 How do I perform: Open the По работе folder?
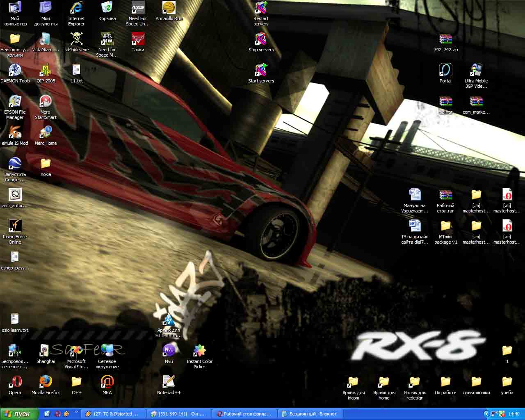tap(445, 386)
